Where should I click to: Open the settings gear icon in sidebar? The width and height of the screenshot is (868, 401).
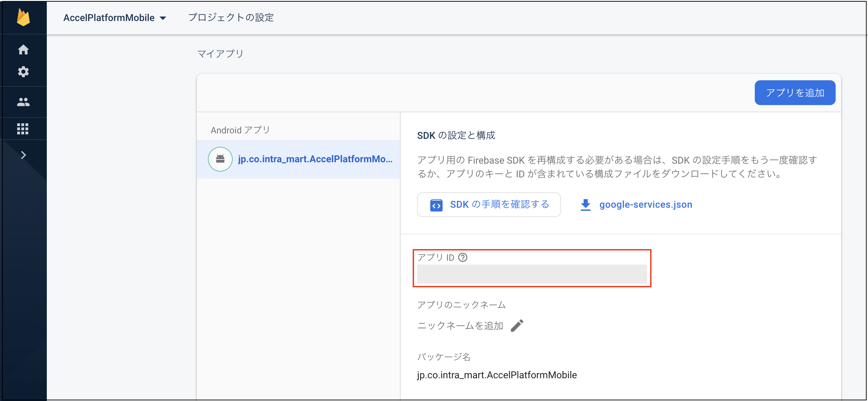pos(23,72)
